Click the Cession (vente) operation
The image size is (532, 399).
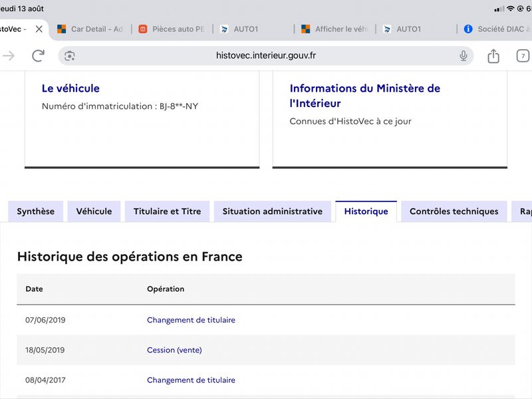pos(174,350)
